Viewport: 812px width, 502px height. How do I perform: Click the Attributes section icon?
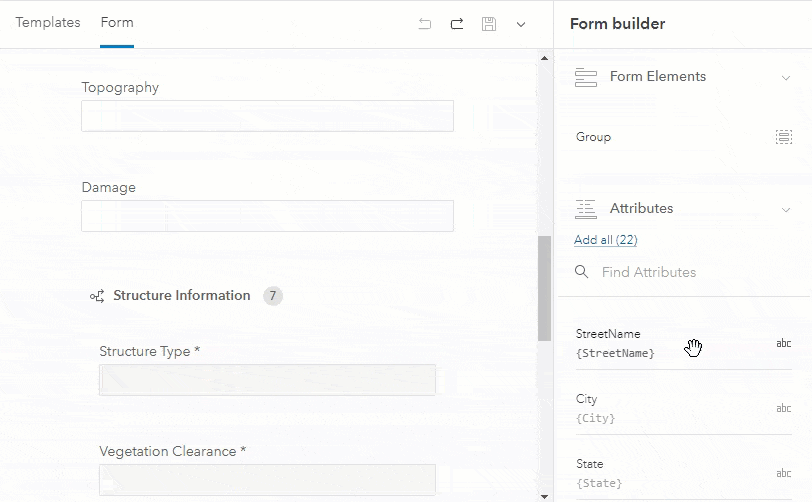click(x=586, y=209)
